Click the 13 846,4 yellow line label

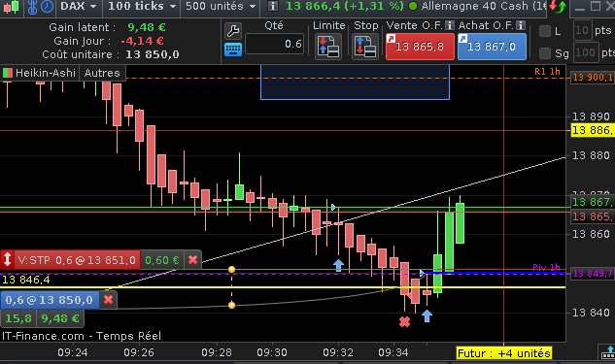[x=26, y=280]
